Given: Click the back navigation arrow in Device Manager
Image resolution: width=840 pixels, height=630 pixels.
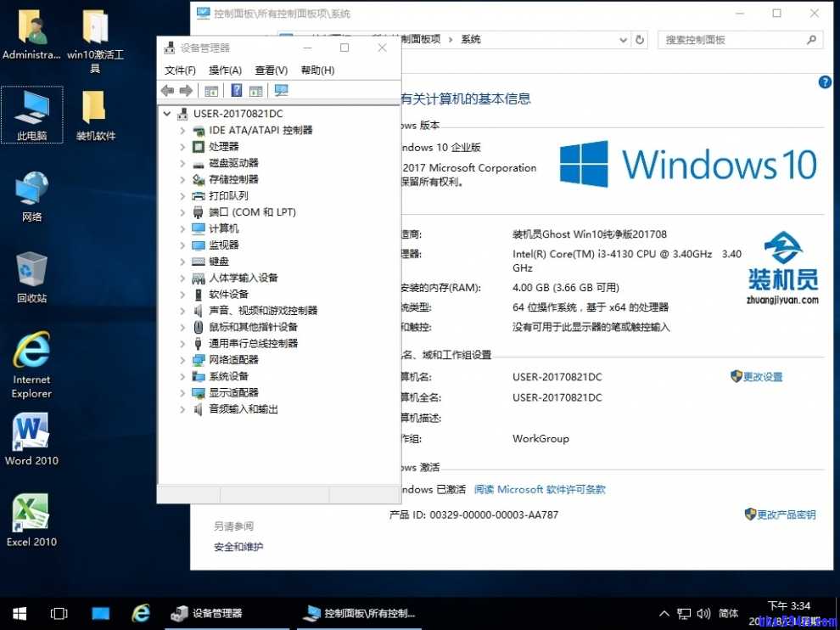Looking at the screenshot, I should tap(167, 90).
